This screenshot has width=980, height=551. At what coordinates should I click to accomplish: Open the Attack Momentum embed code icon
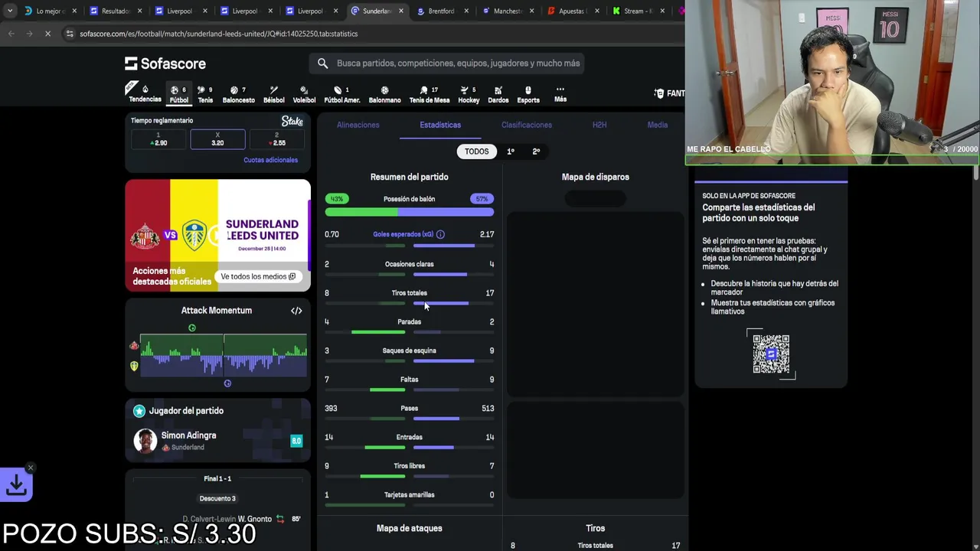(x=296, y=311)
